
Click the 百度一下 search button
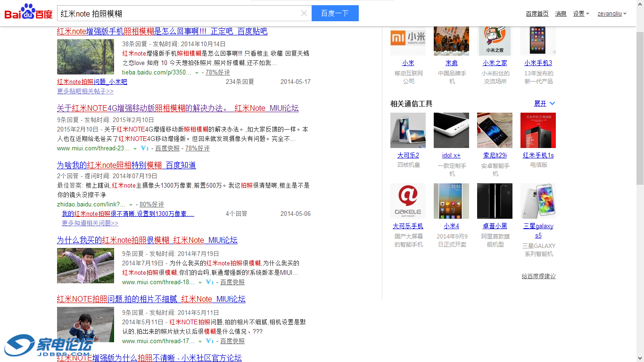pyautogui.click(x=335, y=13)
